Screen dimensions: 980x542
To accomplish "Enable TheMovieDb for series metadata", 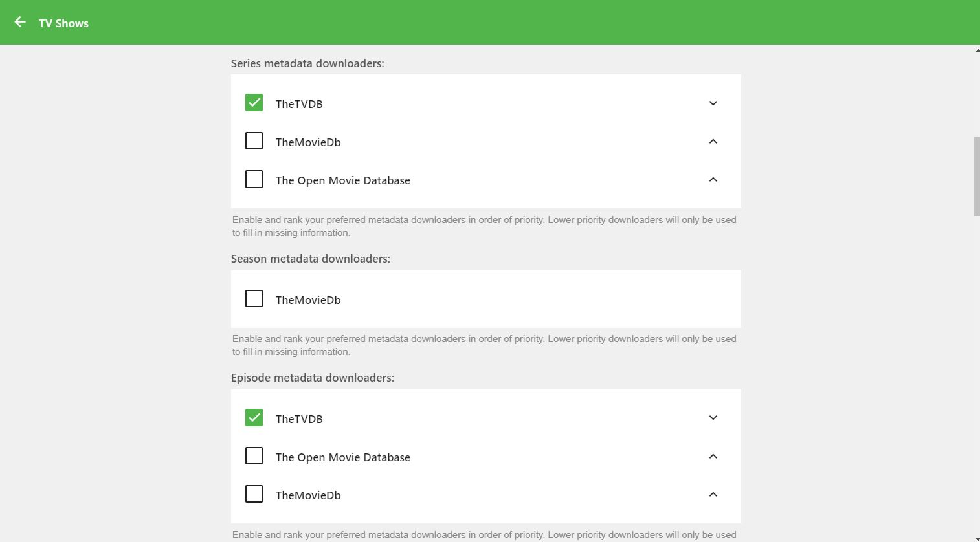I will pyautogui.click(x=254, y=141).
